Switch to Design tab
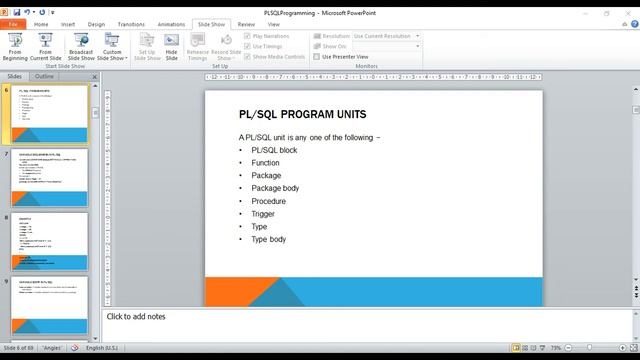 pos(96,24)
